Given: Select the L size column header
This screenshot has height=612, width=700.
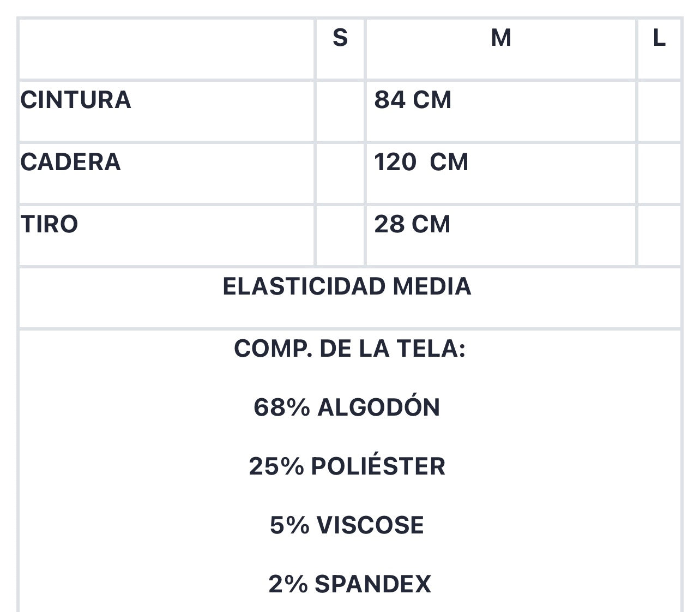Looking at the screenshot, I should pyautogui.click(x=659, y=38).
